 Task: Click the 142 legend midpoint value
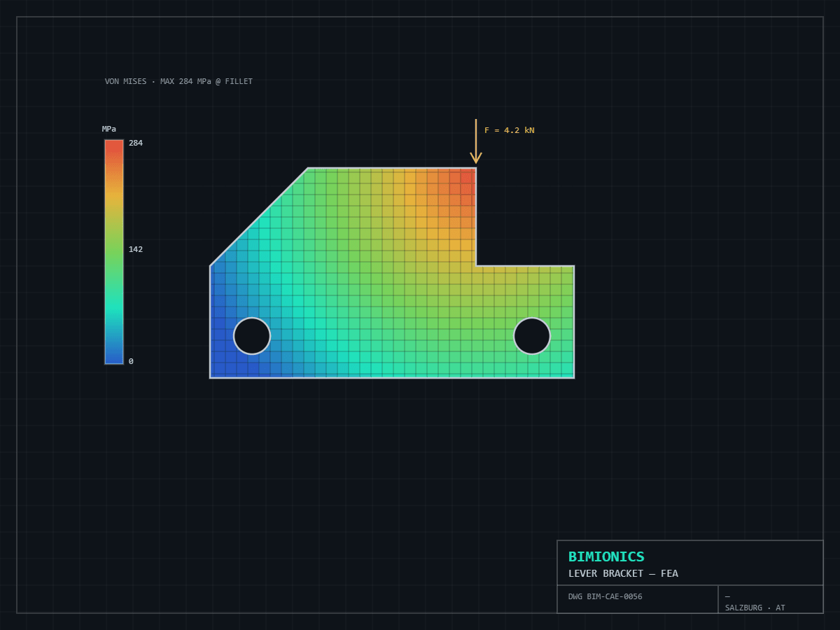(136, 250)
